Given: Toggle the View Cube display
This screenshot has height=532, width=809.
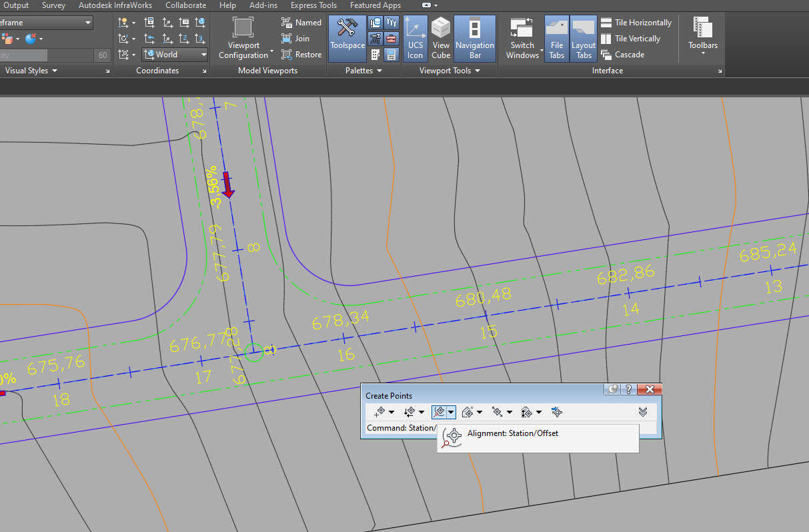Looking at the screenshot, I should (440, 38).
